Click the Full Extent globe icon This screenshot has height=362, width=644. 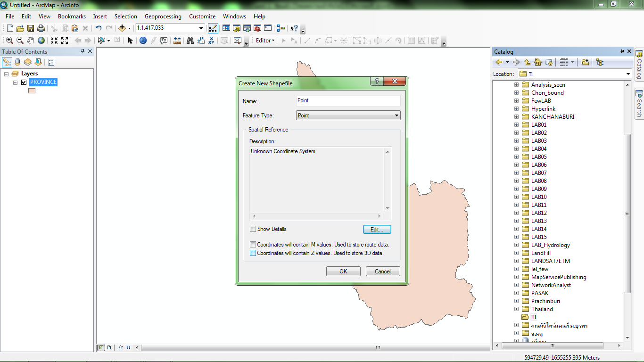click(x=41, y=40)
